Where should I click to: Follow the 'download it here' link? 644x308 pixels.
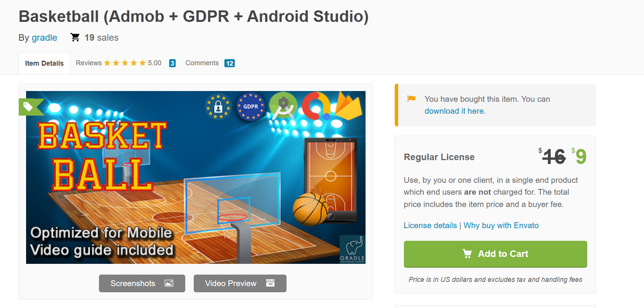454,111
